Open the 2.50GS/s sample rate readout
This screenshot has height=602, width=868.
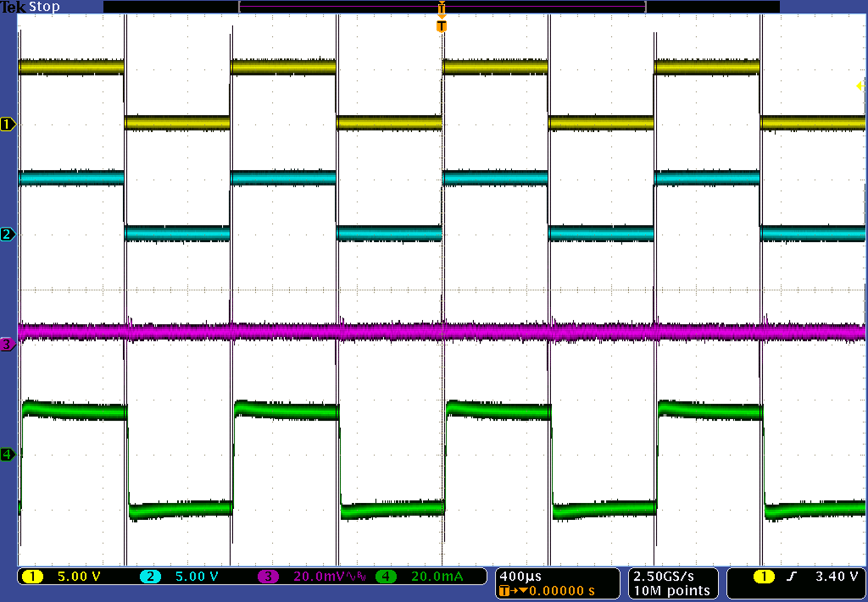[x=663, y=576]
